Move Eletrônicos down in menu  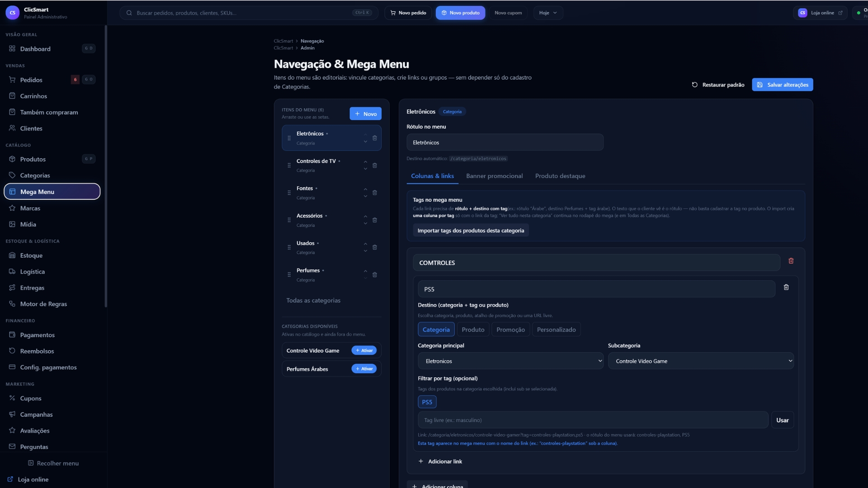coord(365,142)
